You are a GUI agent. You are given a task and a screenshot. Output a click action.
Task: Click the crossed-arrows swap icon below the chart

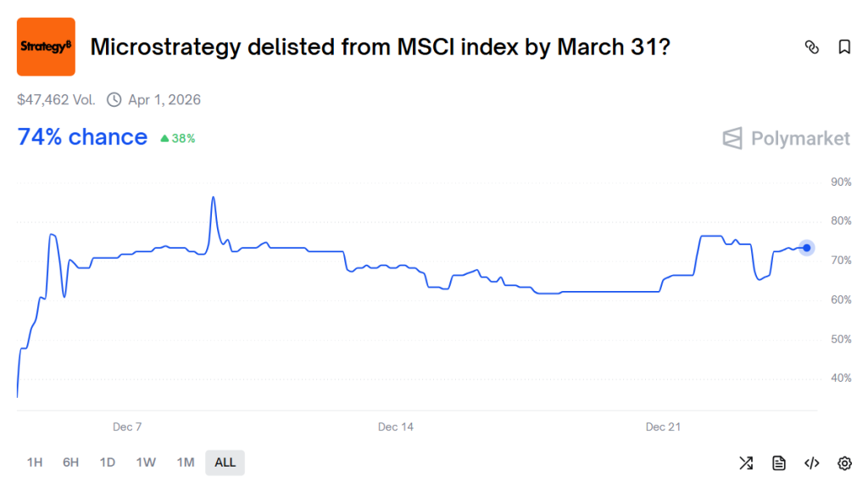(746, 462)
